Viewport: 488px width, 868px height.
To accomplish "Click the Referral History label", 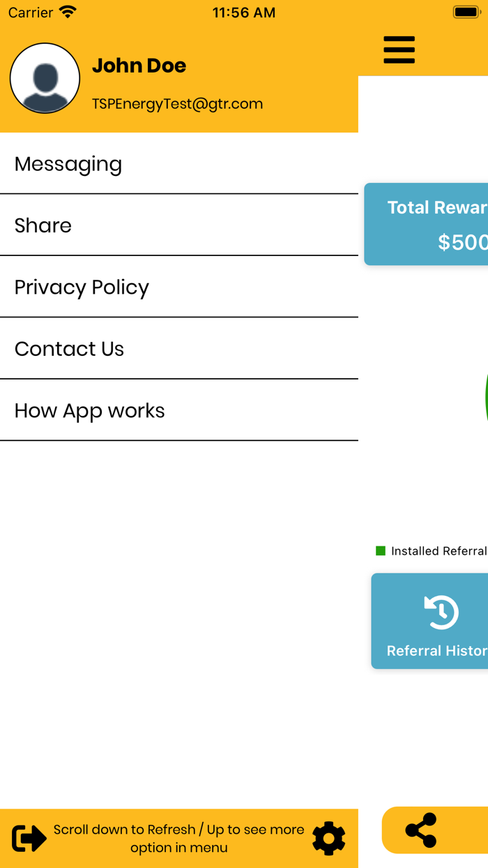I will [436, 650].
